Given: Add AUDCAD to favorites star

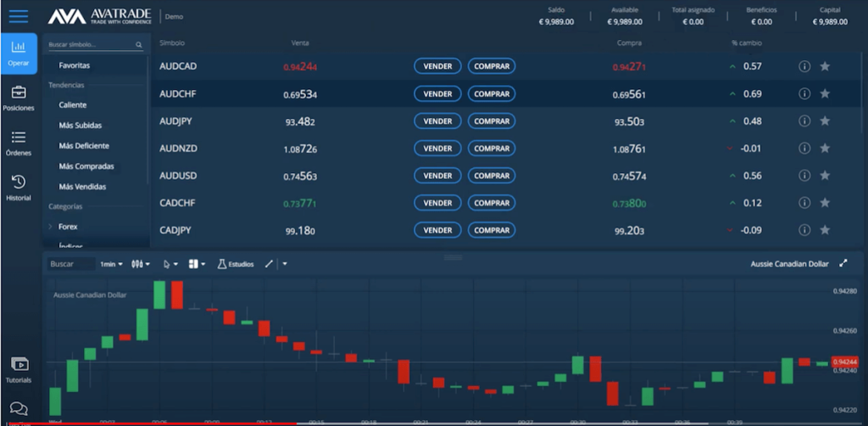Looking at the screenshot, I should 825,66.
